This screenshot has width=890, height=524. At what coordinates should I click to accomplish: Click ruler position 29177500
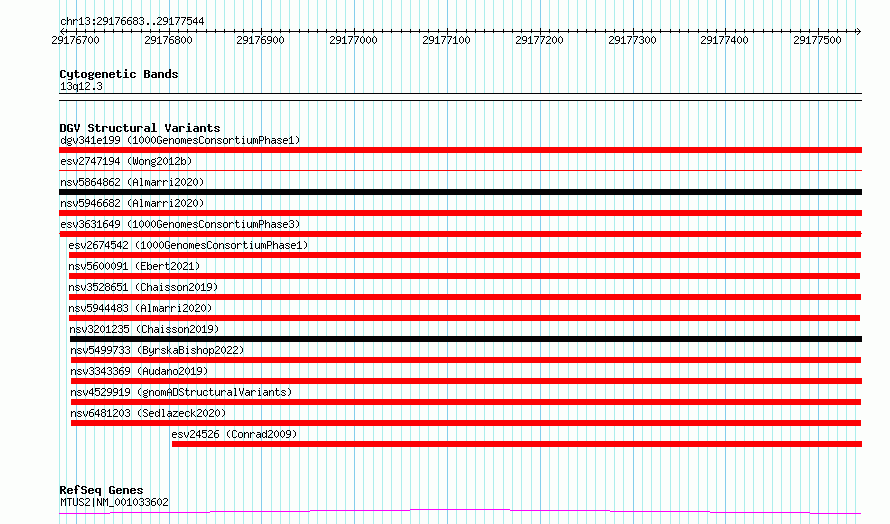click(x=818, y=40)
